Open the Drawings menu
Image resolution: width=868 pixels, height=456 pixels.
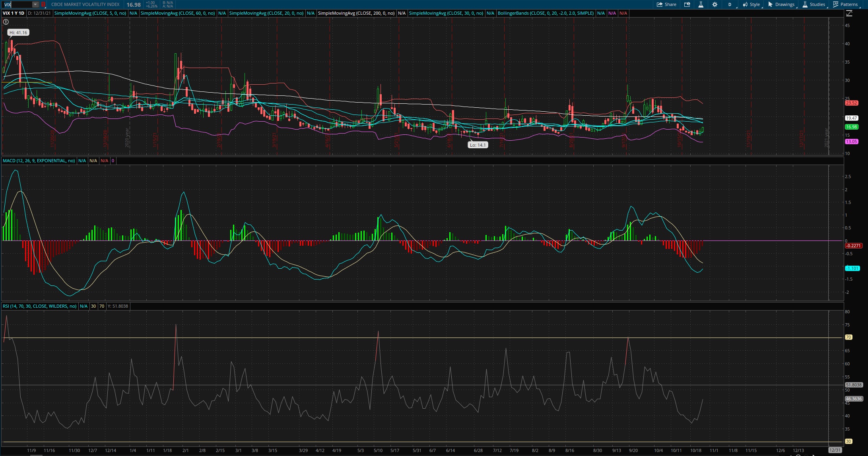(781, 4)
